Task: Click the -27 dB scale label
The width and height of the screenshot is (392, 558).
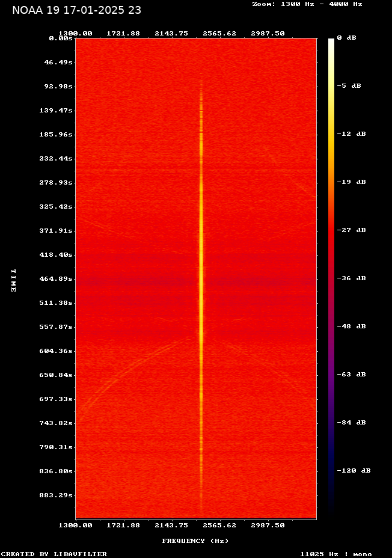Action: click(x=352, y=230)
